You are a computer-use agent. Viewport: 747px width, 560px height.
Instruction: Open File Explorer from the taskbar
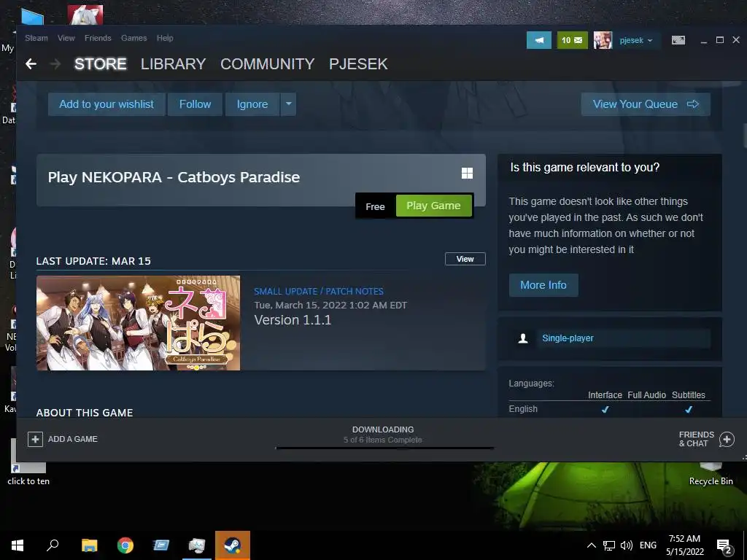pyautogui.click(x=89, y=545)
